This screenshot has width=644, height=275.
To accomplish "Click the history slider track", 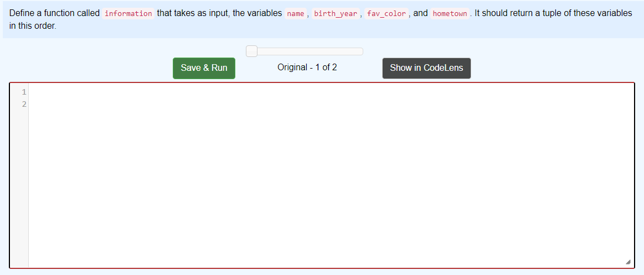I will 305,51.
